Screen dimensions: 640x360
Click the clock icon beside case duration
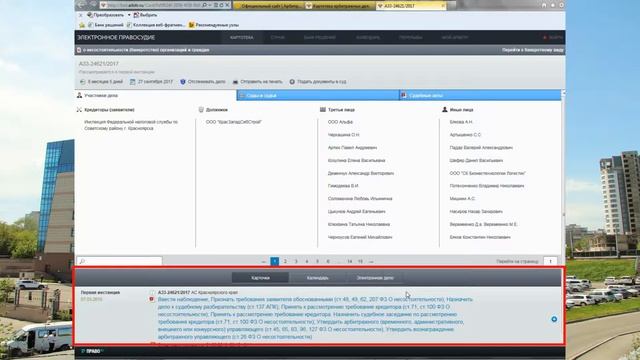[82, 82]
